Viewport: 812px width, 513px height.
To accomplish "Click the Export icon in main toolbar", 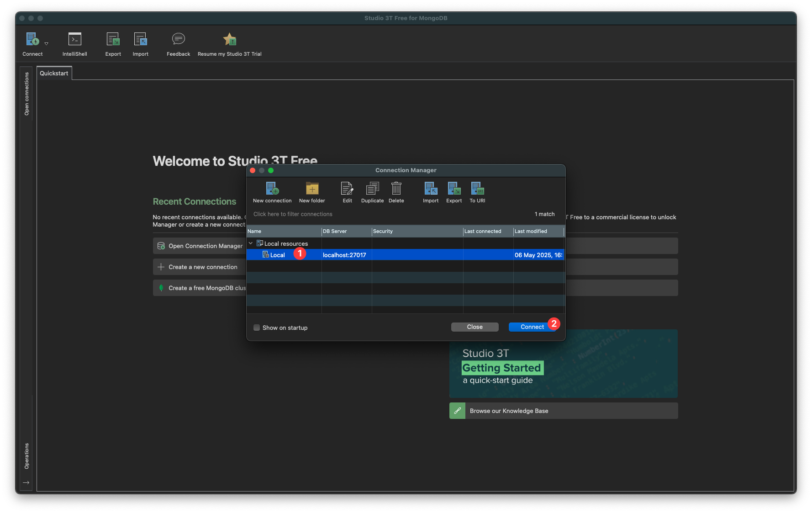I will click(113, 39).
